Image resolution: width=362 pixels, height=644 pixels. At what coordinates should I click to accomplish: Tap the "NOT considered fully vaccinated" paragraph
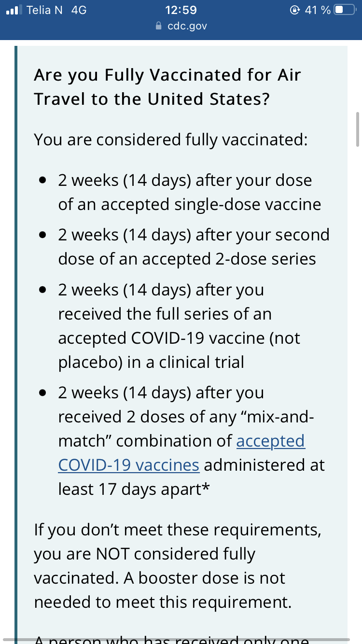(178, 566)
